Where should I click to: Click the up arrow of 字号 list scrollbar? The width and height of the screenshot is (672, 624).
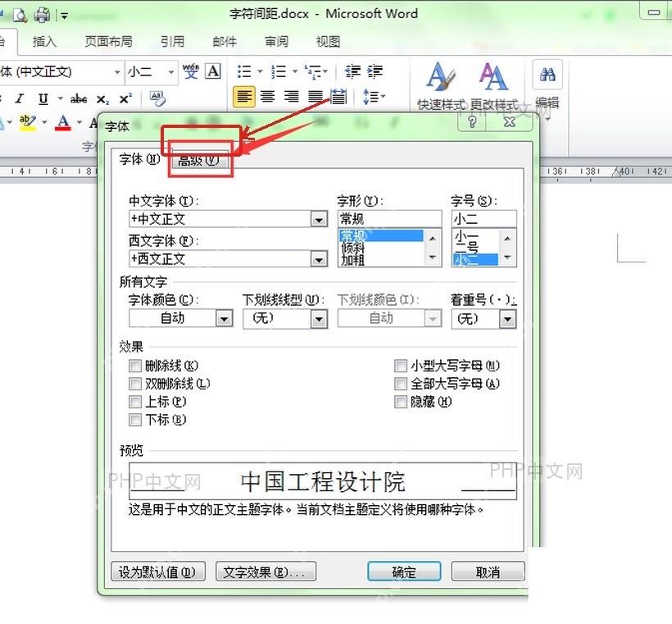coord(507,239)
